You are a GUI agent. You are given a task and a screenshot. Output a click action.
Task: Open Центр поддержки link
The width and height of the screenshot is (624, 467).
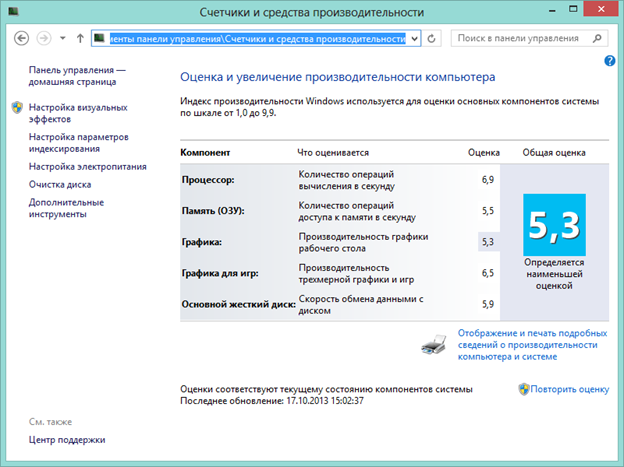(67, 440)
